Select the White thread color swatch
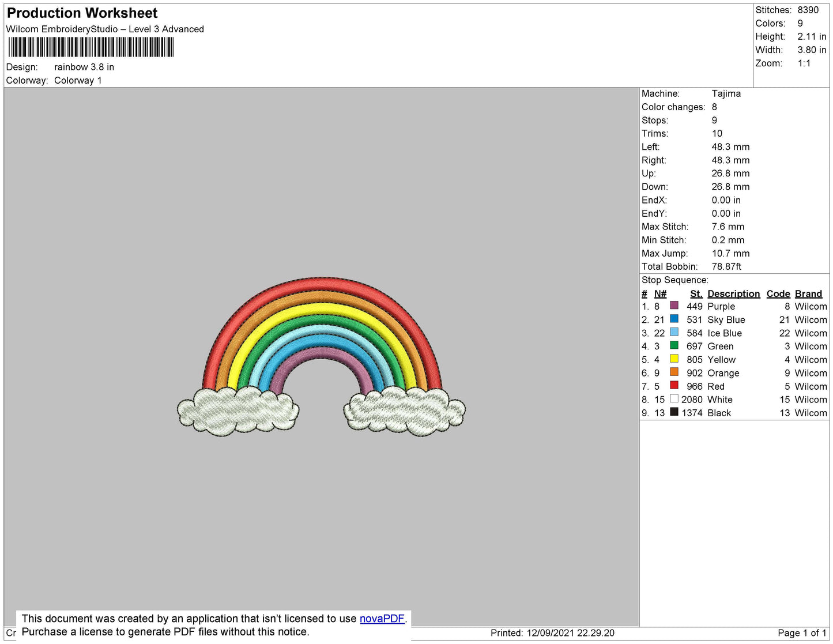The height and width of the screenshot is (644, 833). click(x=674, y=398)
